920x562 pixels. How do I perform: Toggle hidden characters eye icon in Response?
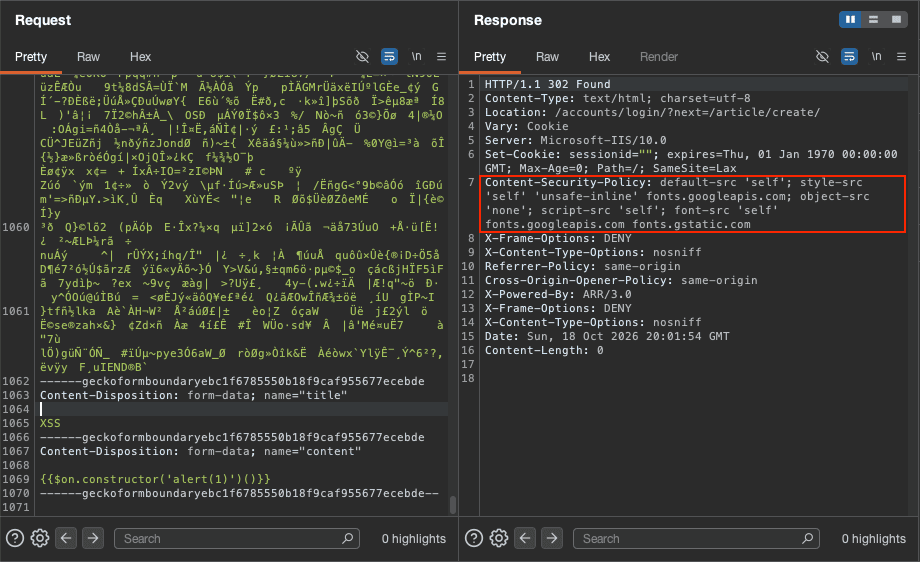pos(822,56)
